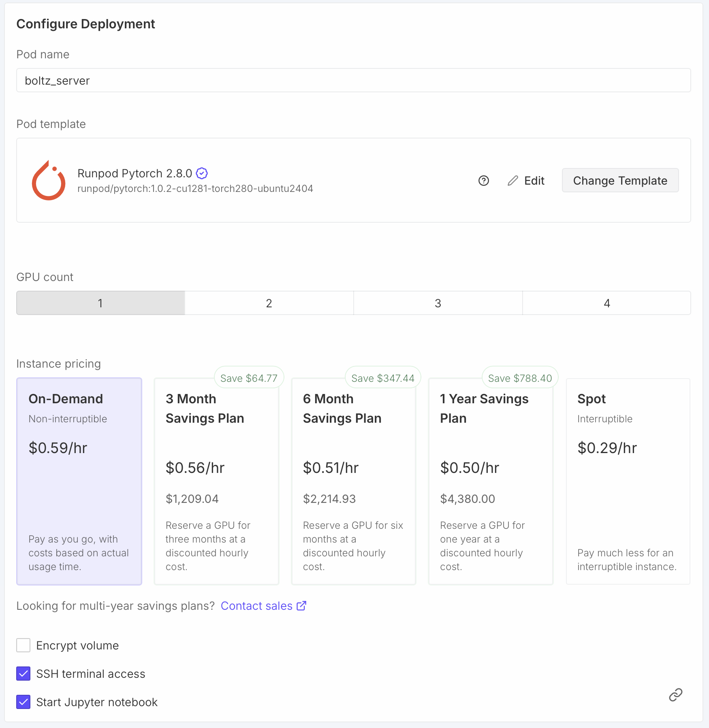Click the copy link chain icon
The width and height of the screenshot is (709, 728).
click(x=675, y=694)
